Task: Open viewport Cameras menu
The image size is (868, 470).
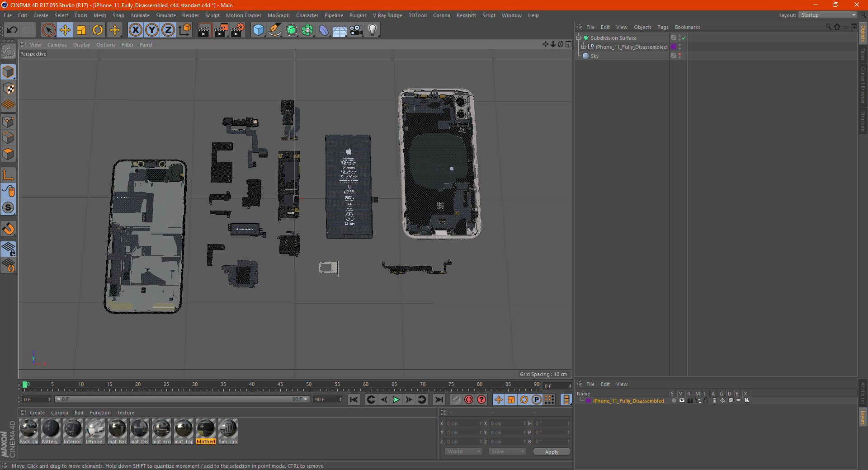Action: click(57, 45)
